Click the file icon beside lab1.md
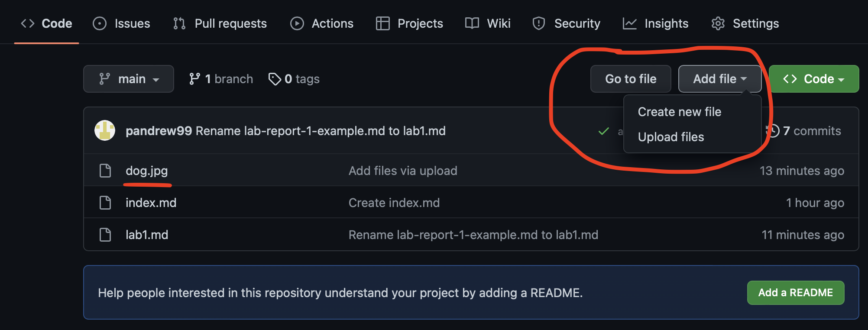 (105, 235)
